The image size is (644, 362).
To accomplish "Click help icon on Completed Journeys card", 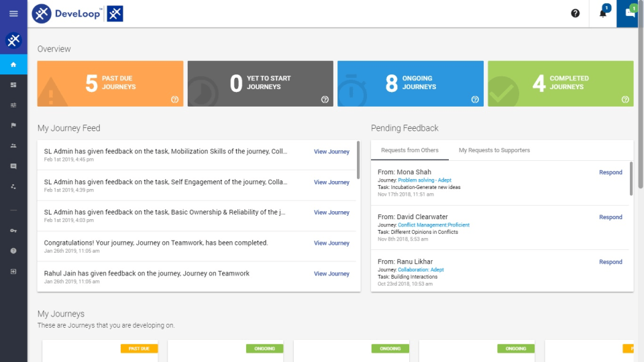I will click(x=625, y=99).
